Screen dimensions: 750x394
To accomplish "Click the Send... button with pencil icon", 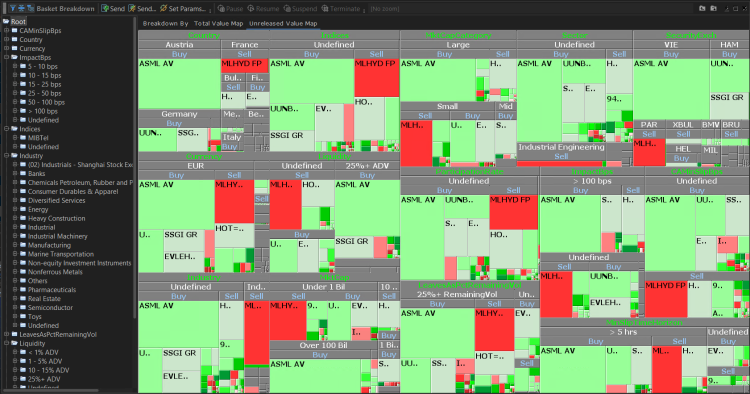I will coord(142,9).
